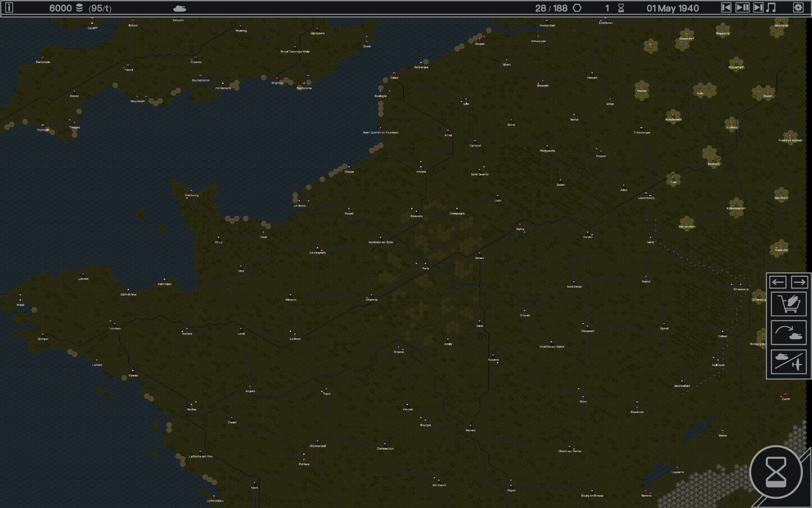Open the unit purchase cart
The height and width of the screenshot is (508, 812).
tap(788, 304)
